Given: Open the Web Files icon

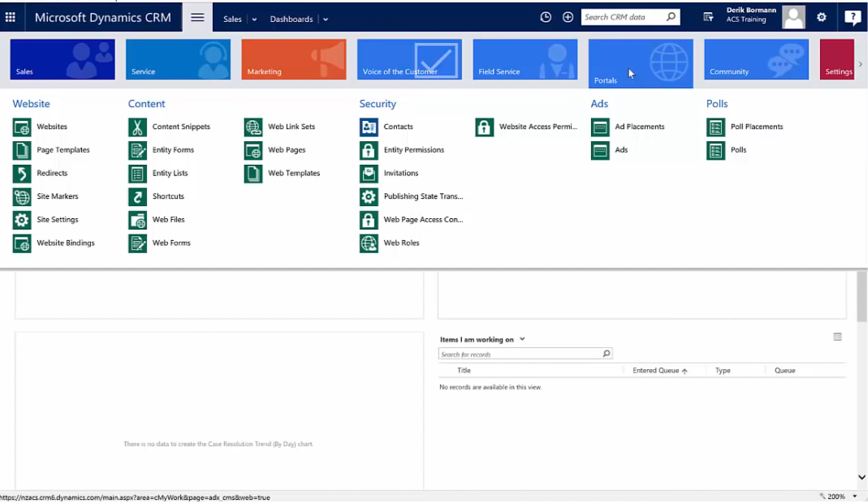Looking at the screenshot, I should [x=137, y=220].
